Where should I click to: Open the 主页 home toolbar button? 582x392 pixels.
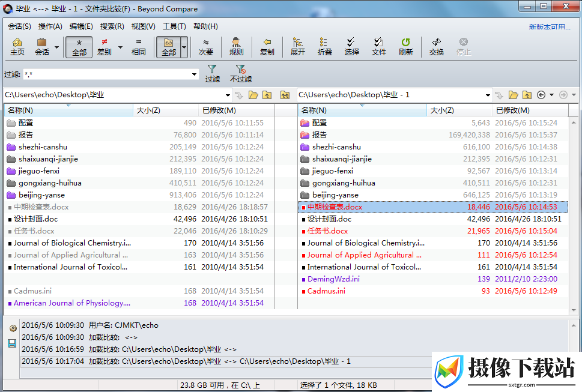tap(17, 47)
